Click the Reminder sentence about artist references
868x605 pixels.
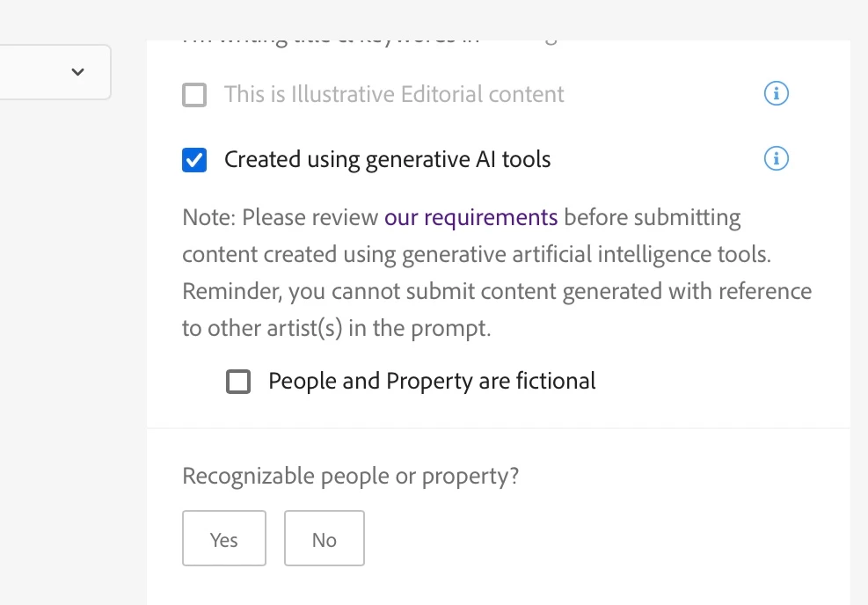click(497, 310)
